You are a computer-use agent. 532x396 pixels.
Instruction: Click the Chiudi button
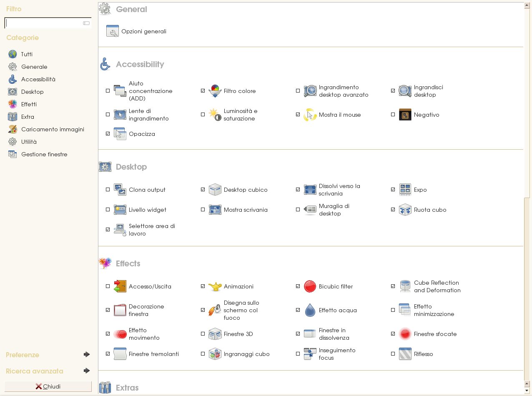pos(48,386)
